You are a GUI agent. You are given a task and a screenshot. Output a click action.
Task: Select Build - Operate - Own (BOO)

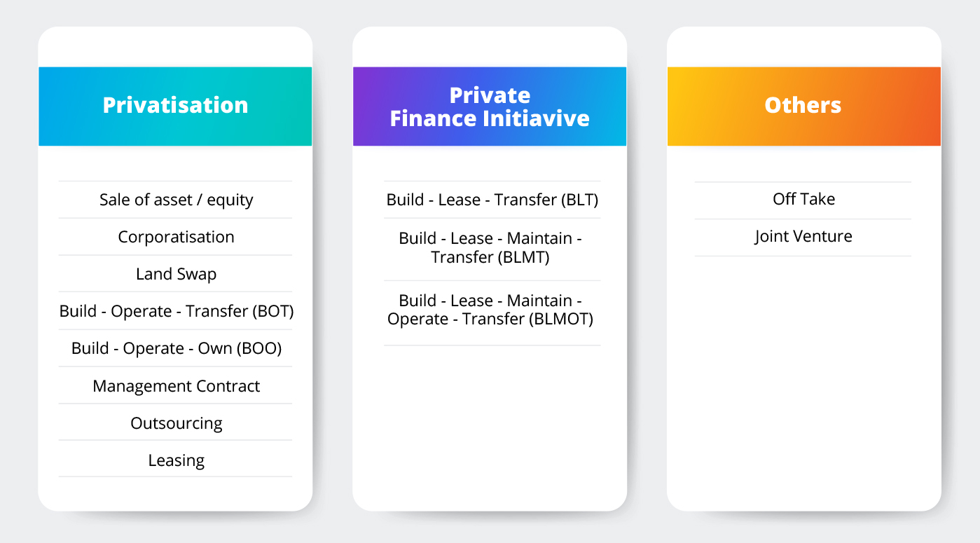176,348
